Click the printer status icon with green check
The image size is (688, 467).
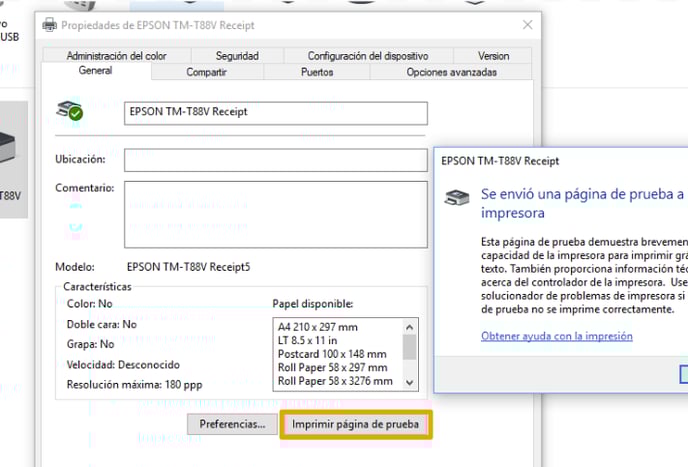(x=69, y=110)
